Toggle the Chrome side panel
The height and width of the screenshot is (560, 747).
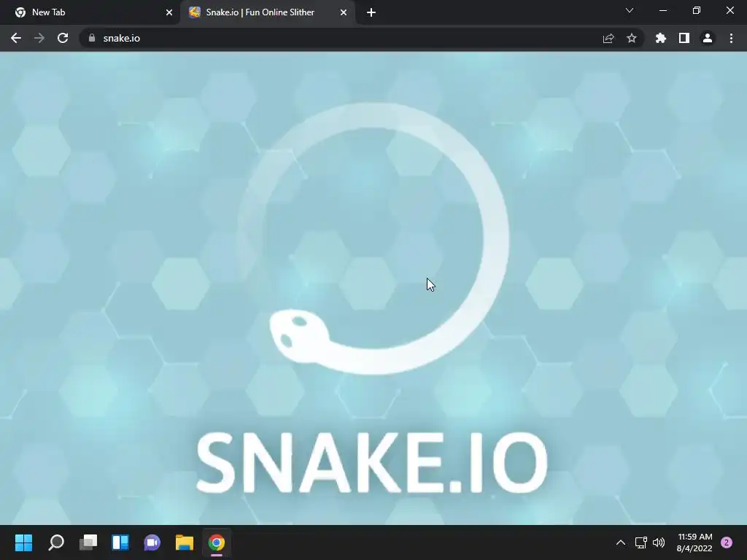coord(684,38)
